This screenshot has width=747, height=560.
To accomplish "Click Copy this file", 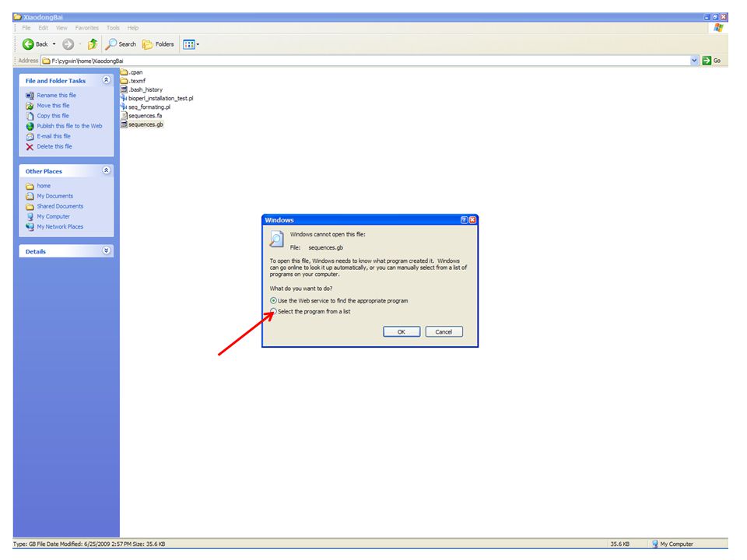I will [53, 116].
